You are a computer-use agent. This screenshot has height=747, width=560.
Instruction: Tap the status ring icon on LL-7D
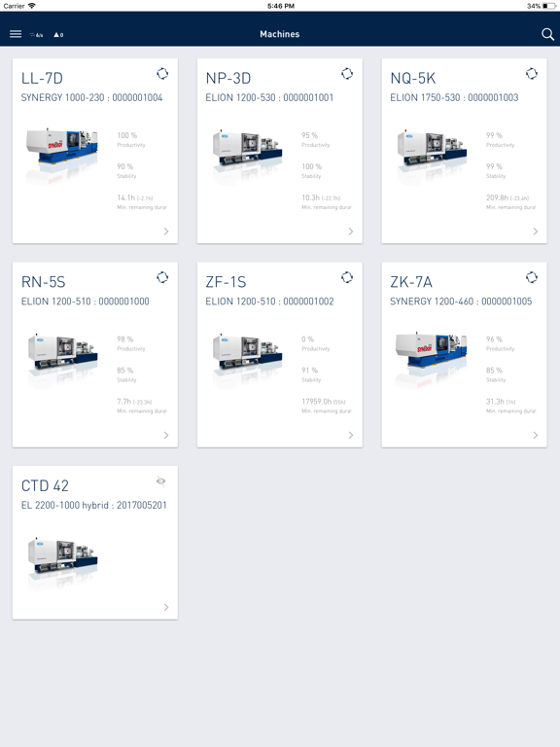(162, 73)
